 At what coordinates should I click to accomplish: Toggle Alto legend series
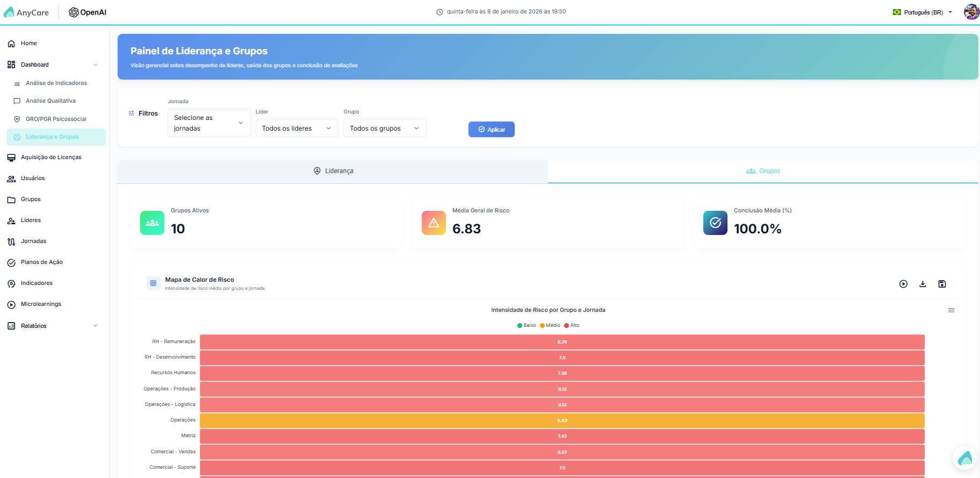[x=572, y=325]
